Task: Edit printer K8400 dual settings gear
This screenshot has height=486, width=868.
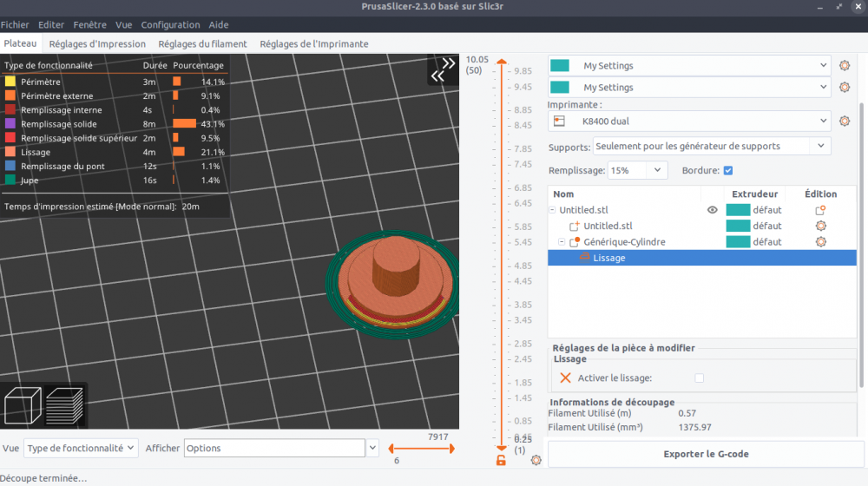Action: (x=845, y=121)
